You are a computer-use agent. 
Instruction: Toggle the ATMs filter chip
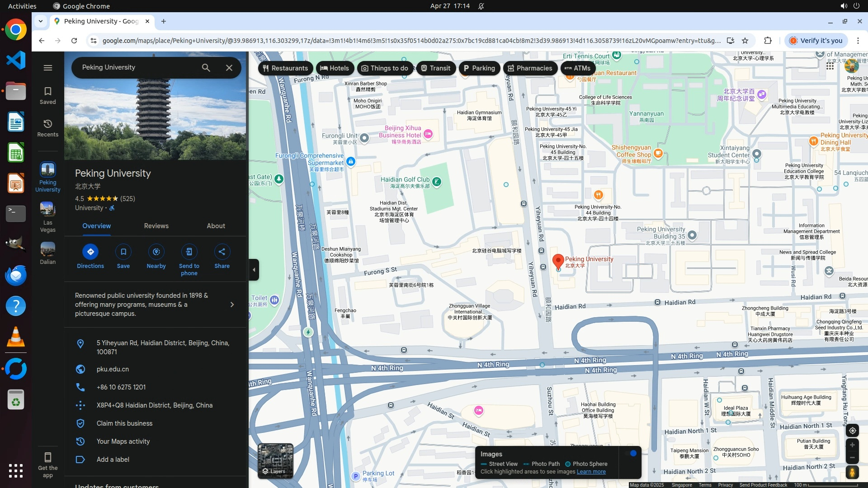577,68
